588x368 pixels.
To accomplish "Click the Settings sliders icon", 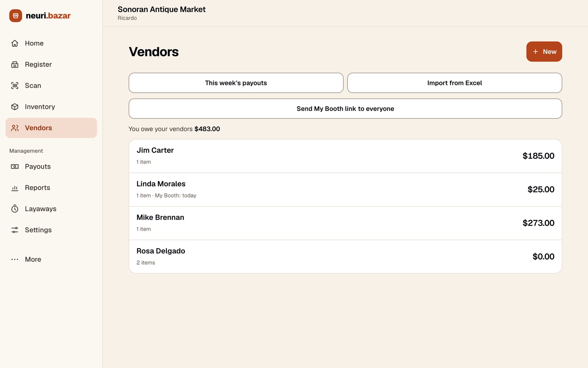I will pos(15,230).
